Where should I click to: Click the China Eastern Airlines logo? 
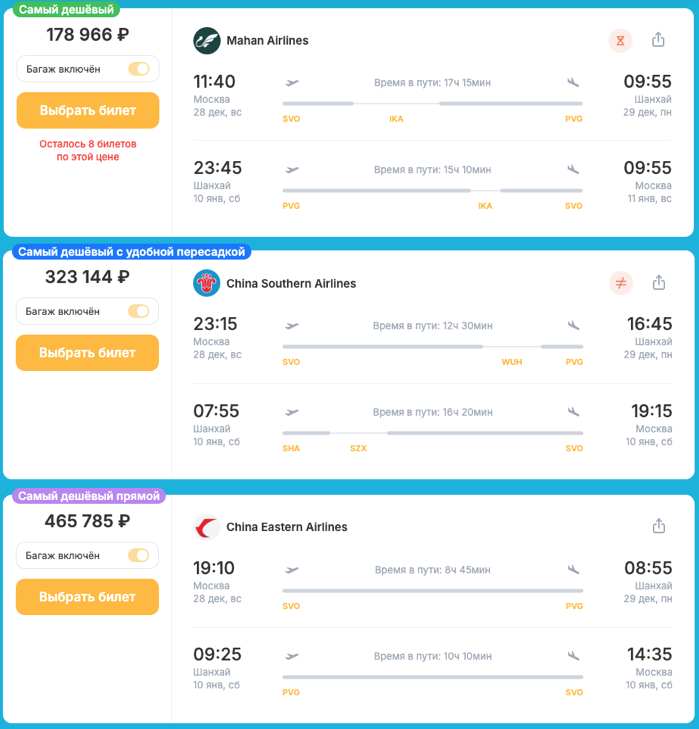(207, 526)
